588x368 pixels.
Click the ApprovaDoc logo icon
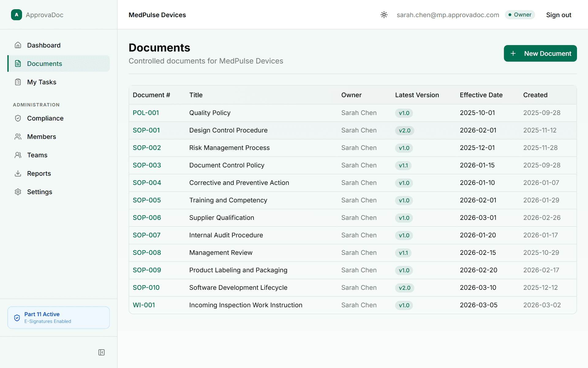[x=17, y=15]
